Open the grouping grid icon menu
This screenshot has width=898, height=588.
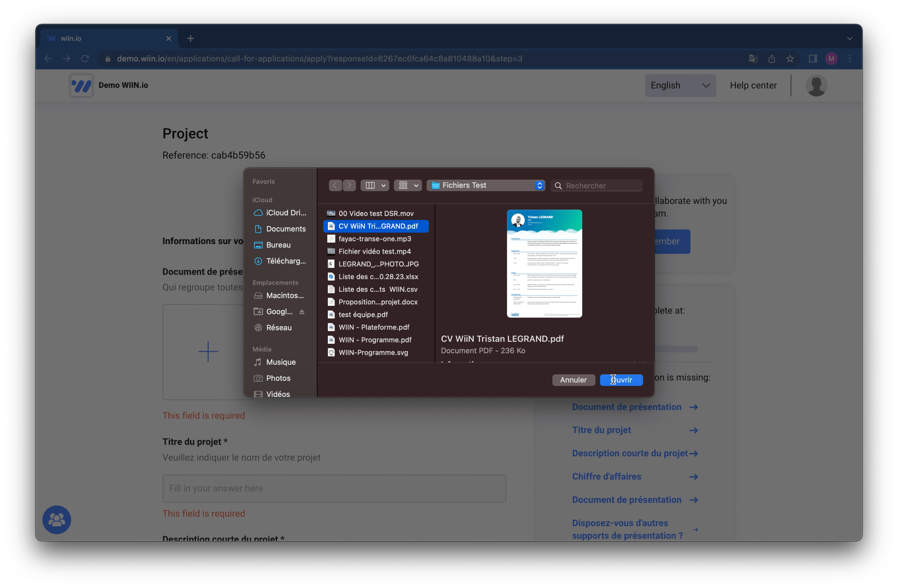408,185
